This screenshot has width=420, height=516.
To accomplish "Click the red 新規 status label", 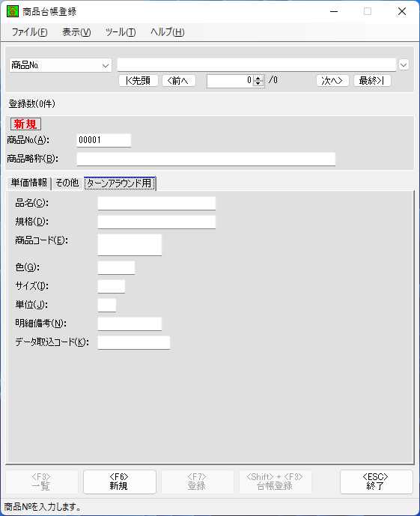I will pyautogui.click(x=25, y=124).
